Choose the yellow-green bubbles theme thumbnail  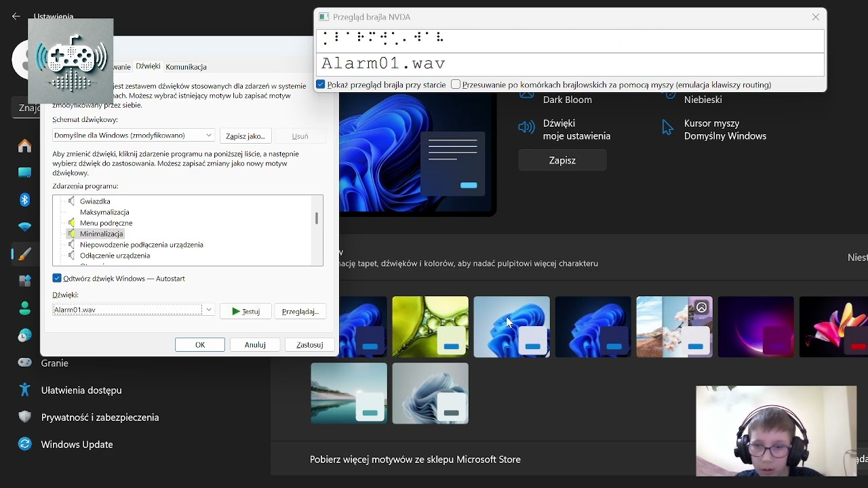pyautogui.click(x=430, y=327)
